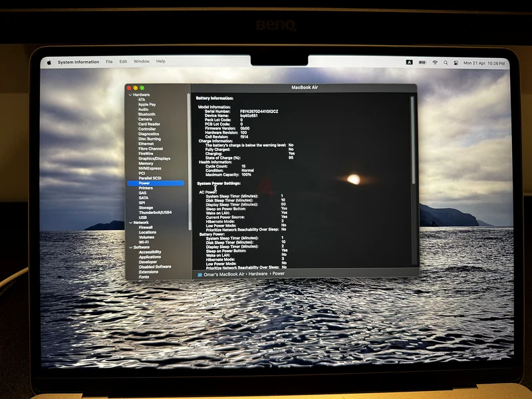Click Omar's MacBook Air in path bar
Viewport: 532px width, 399px height.
point(224,274)
